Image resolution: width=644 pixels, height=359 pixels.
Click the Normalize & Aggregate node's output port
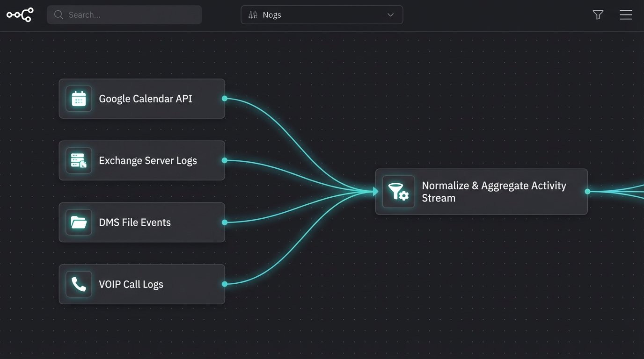click(x=587, y=192)
